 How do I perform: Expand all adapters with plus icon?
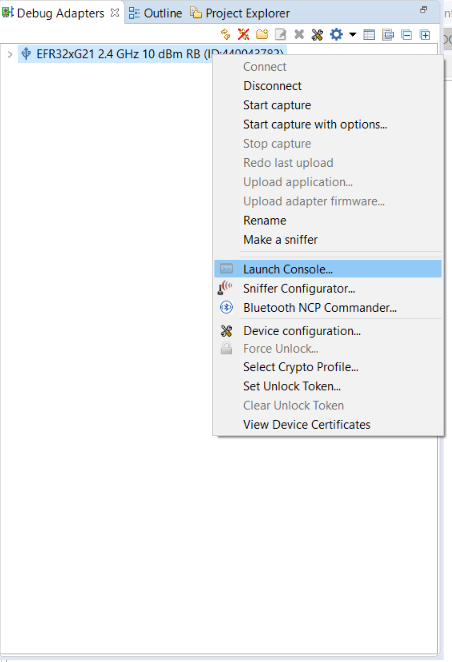point(425,35)
